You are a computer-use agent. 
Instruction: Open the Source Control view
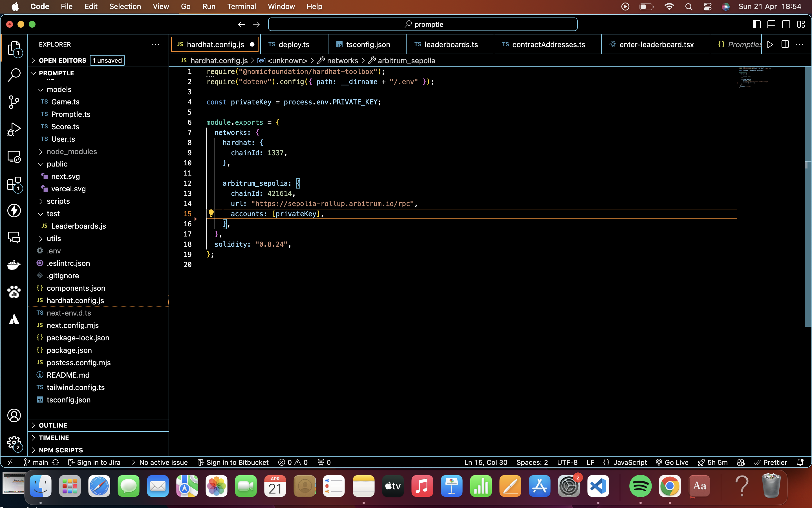click(14, 102)
